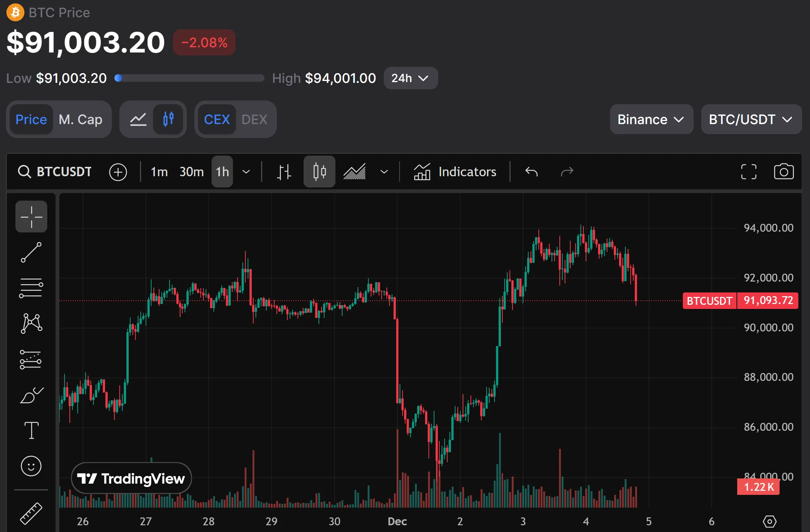Select the 30m timeframe
810x532 pixels.
191,172
